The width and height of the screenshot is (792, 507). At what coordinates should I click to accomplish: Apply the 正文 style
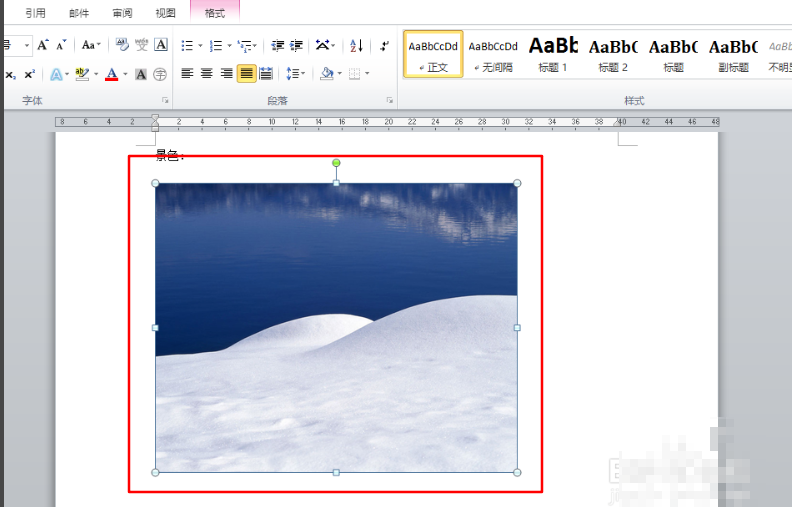point(433,54)
